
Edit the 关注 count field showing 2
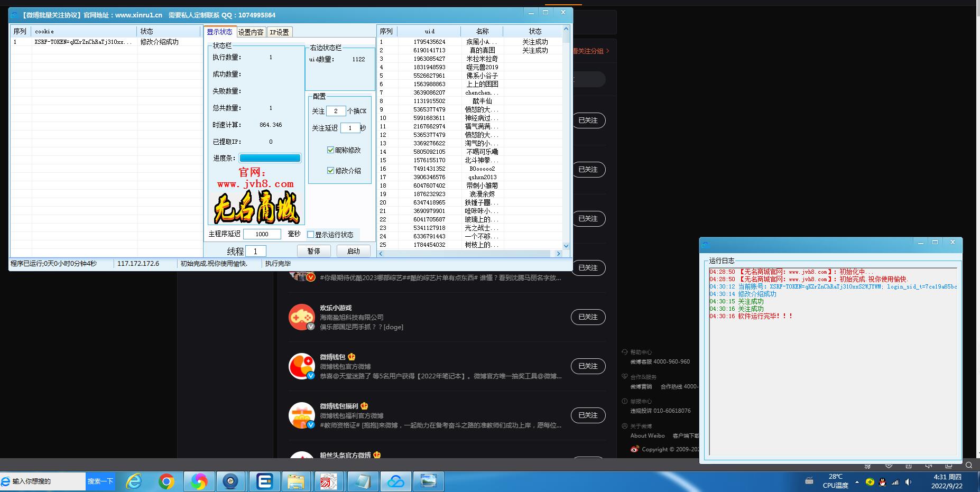pos(336,111)
